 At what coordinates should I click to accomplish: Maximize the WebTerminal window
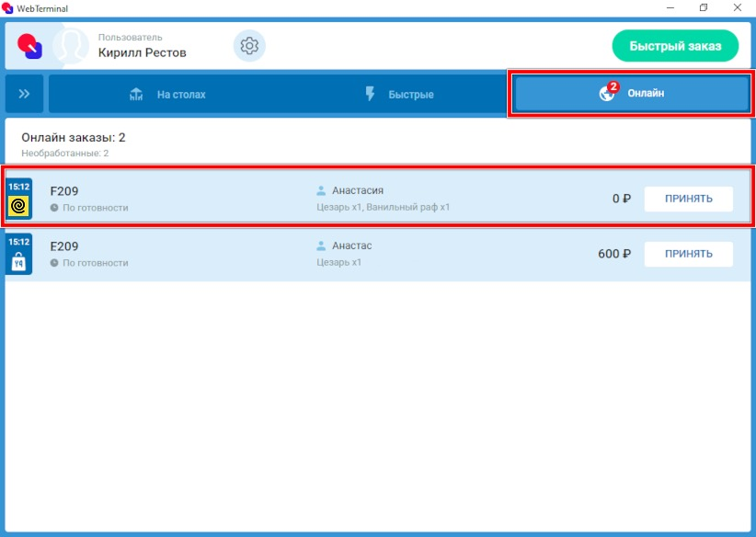[x=704, y=8]
